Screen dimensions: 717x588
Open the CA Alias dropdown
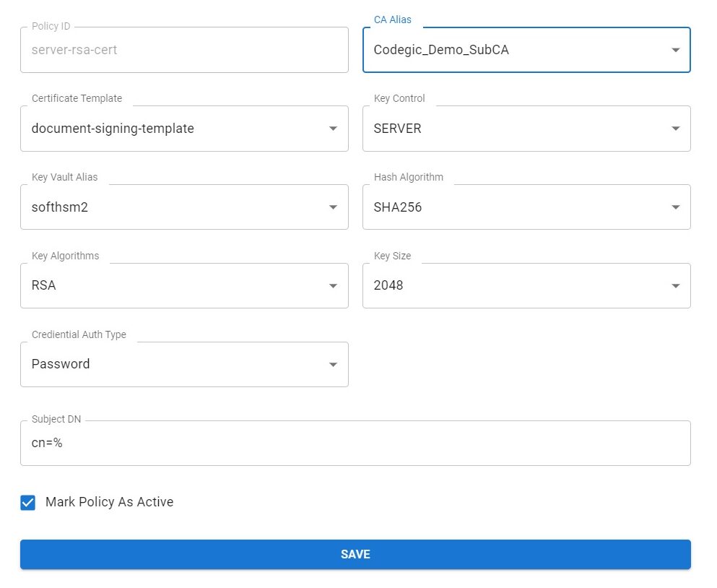[x=674, y=50]
